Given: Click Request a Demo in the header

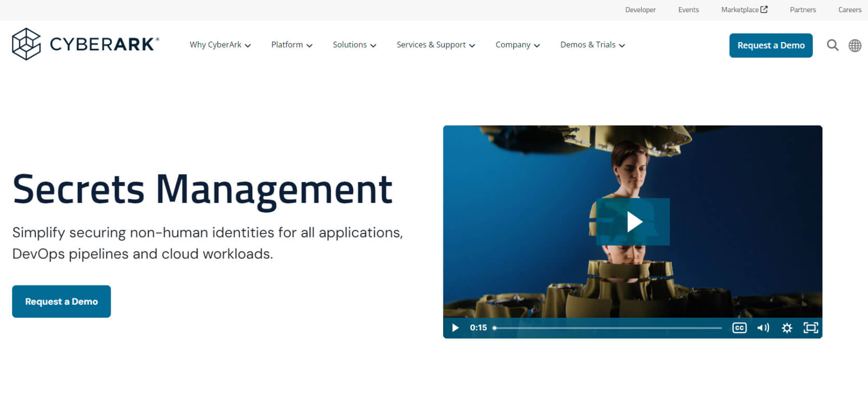Looking at the screenshot, I should pyautogui.click(x=771, y=45).
